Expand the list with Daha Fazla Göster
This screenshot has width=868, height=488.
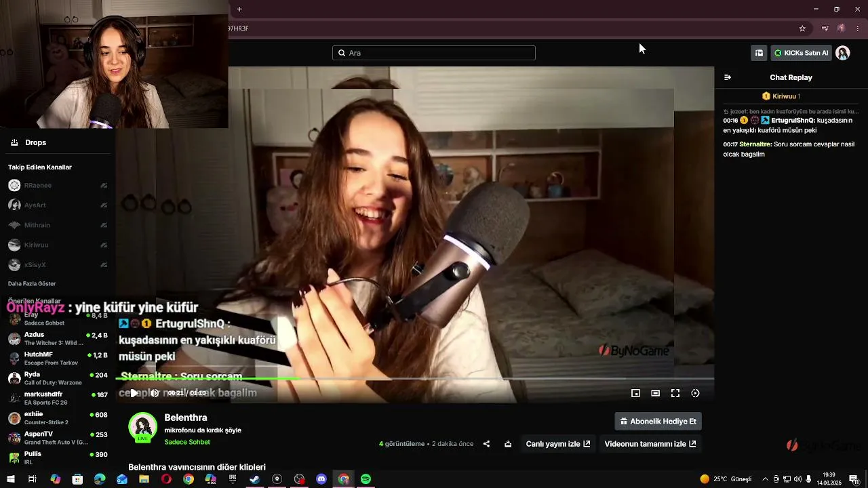32,283
